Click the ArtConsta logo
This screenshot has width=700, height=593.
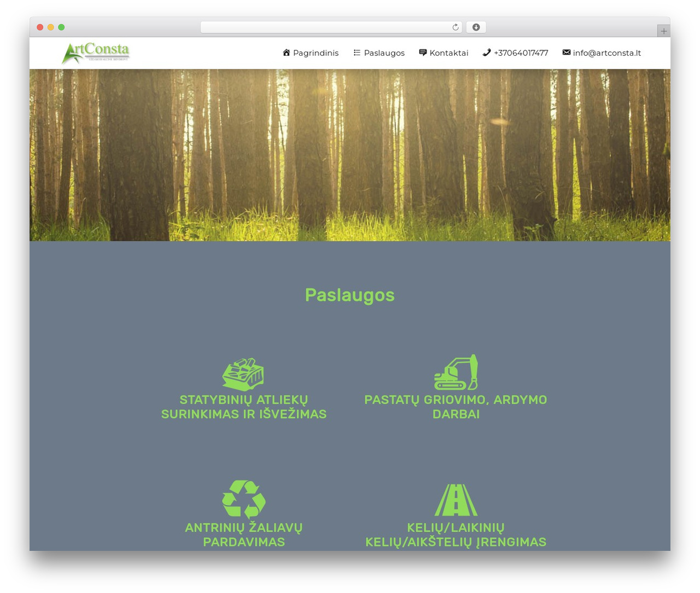pos(96,53)
